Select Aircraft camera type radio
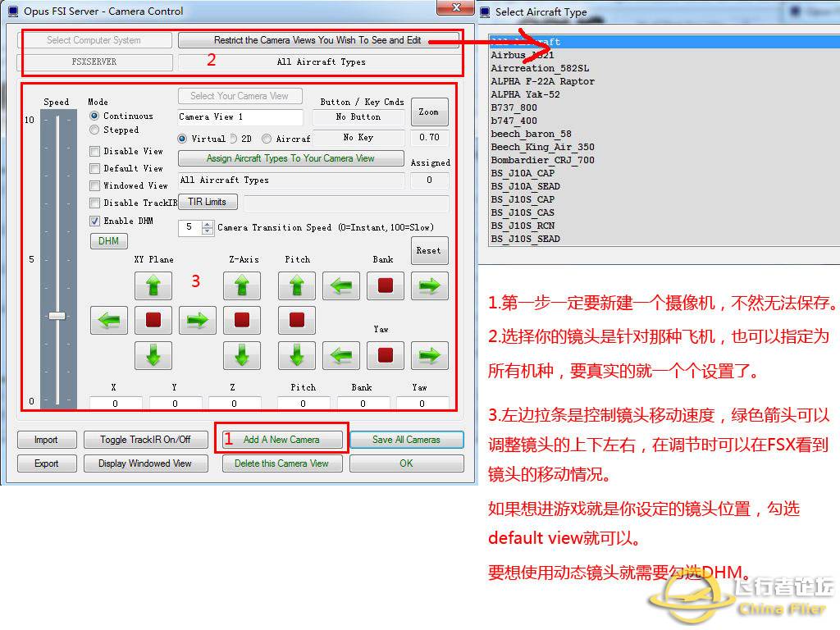The width and height of the screenshot is (840, 630). click(267, 139)
